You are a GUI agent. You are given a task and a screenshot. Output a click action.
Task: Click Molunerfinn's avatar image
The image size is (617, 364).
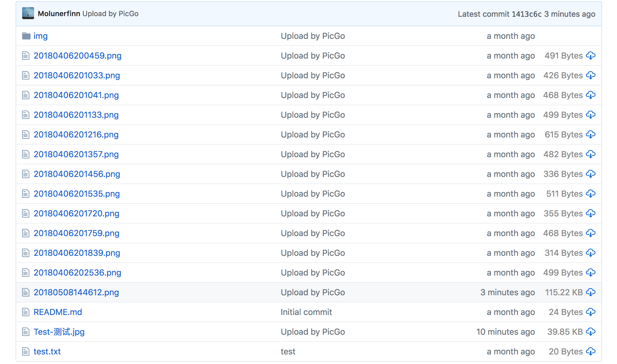[28, 13]
